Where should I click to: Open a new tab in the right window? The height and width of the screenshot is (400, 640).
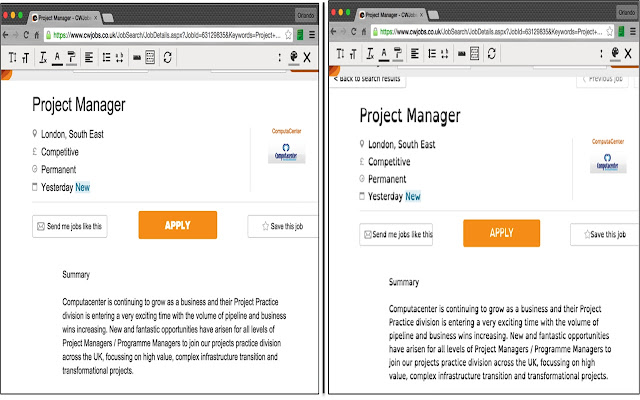(x=433, y=15)
